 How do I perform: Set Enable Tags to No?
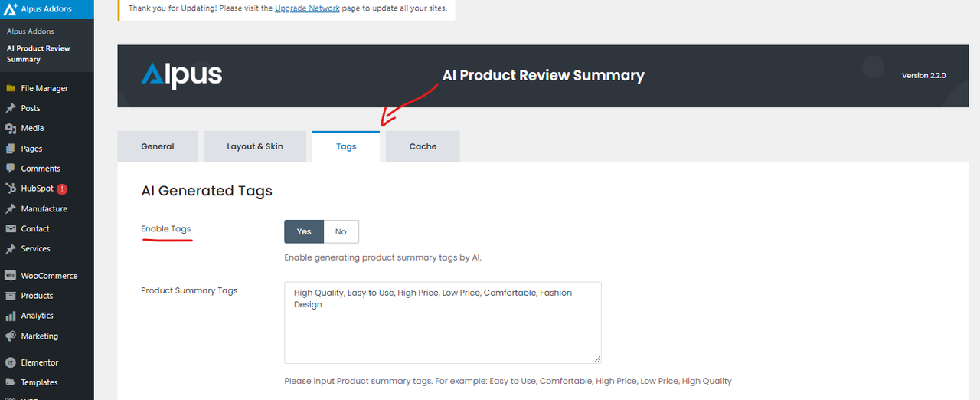coord(341,231)
